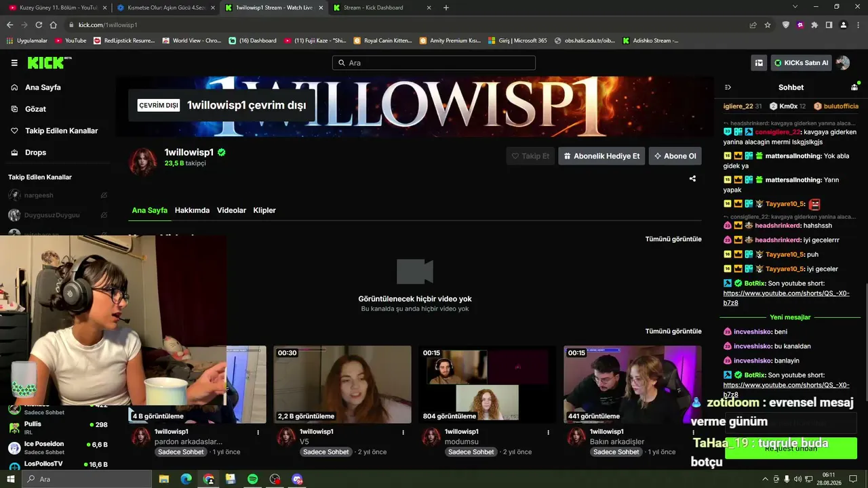Click the Windows taskbar search box
Screen dimensions: 868x488
pos(88,479)
